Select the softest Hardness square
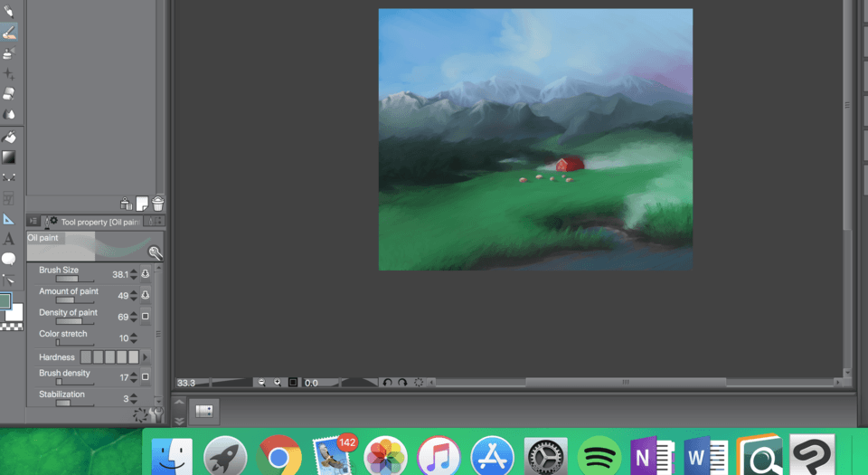This screenshot has height=475, width=868. point(86,357)
